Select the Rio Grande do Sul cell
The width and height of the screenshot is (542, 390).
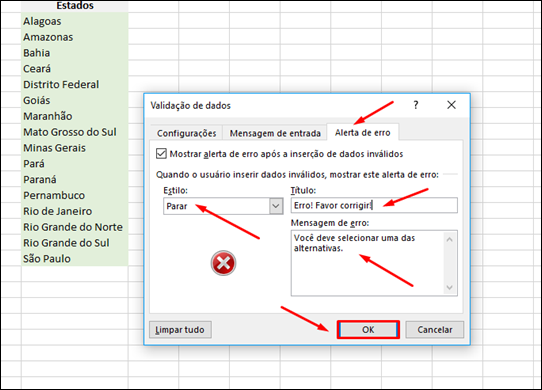75,243
